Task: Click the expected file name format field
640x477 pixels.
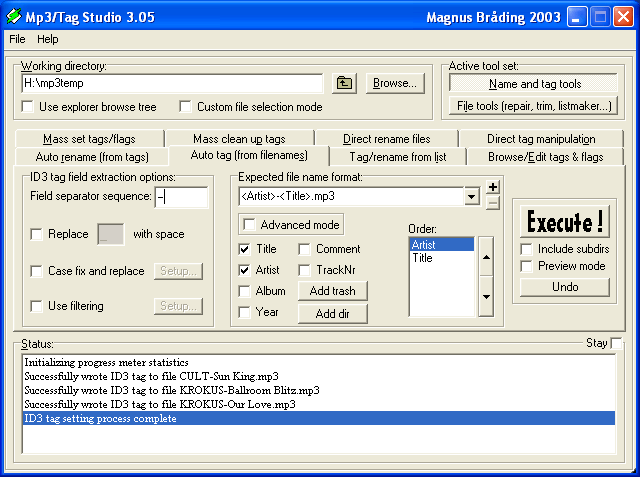Action: [351, 197]
